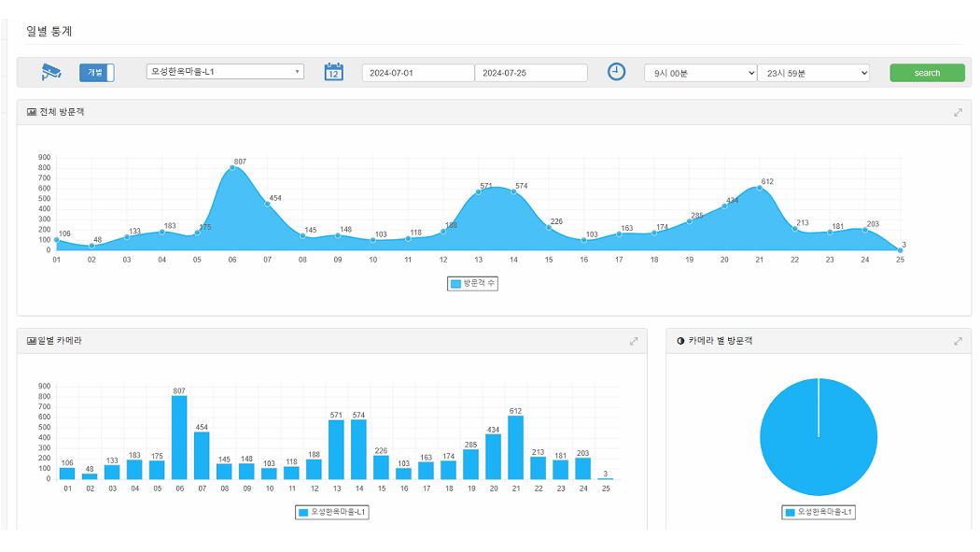The width and height of the screenshot is (980, 552).
Task: Open the 오성한옥마을-L1 camera dropdown
Action: pyautogui.click(x=225, y=72)
